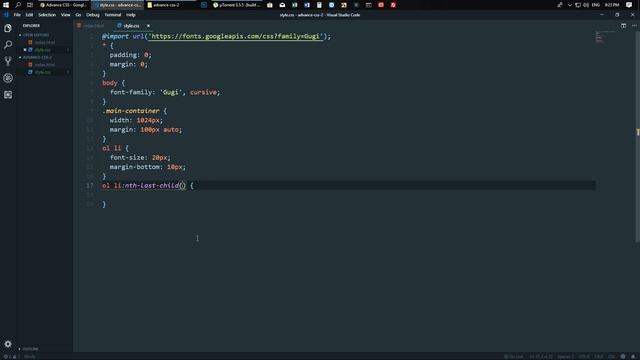Open the Excel taskbar icon
This screenshot has height=360, width=640.
294,5
